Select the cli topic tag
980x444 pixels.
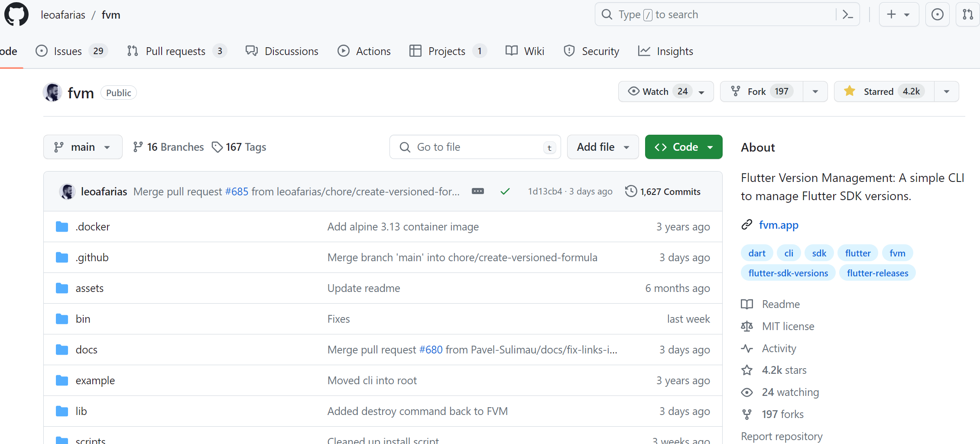pyautogui.click(x=789, y=253)
